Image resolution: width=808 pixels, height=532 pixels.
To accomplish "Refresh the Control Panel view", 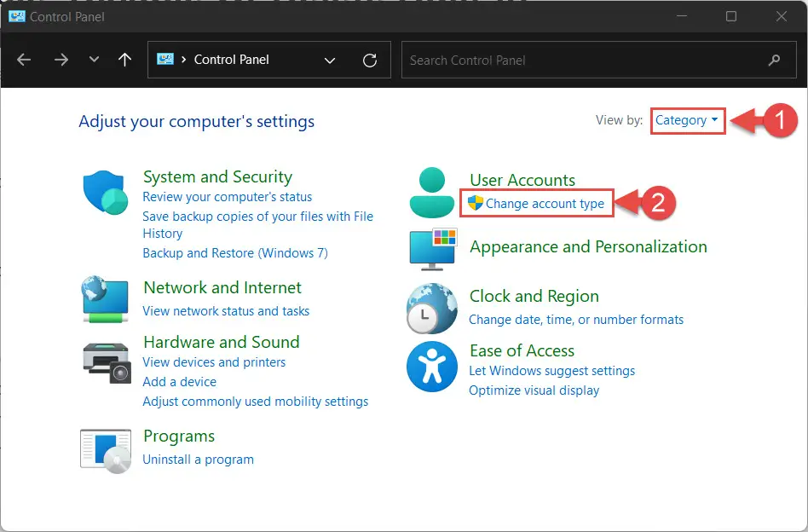I will pos(370,61).
